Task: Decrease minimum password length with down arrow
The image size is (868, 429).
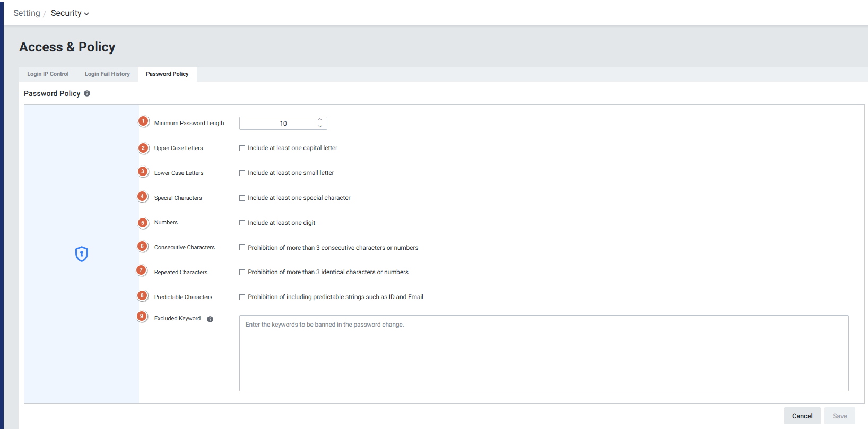Action: pos(320,126)
